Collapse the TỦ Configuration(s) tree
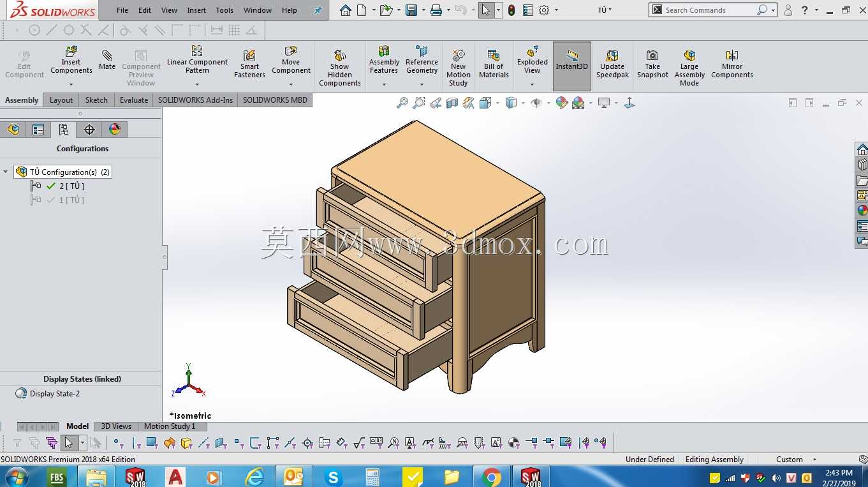 click(6, 172)
